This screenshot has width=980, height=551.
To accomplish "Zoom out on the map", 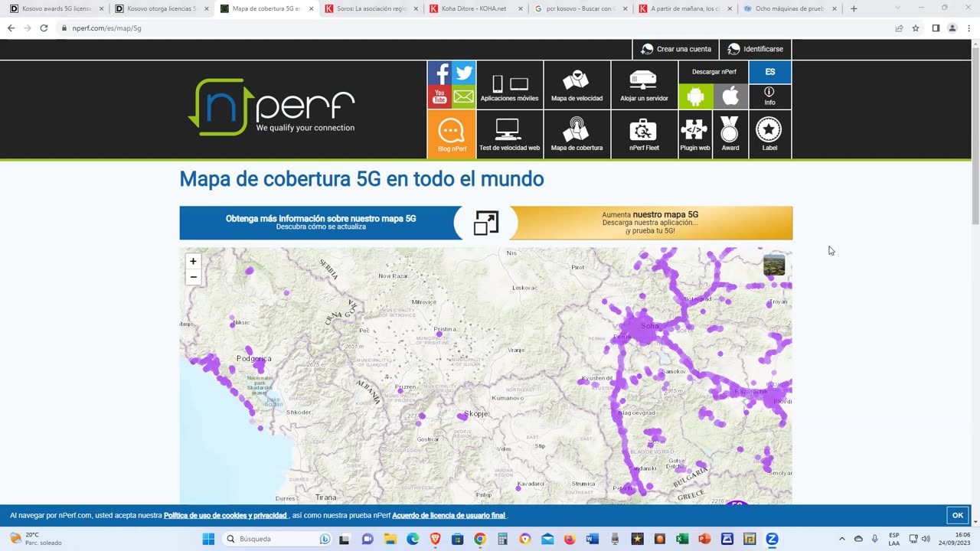I will pyautogui.click(x=193, y=277).
